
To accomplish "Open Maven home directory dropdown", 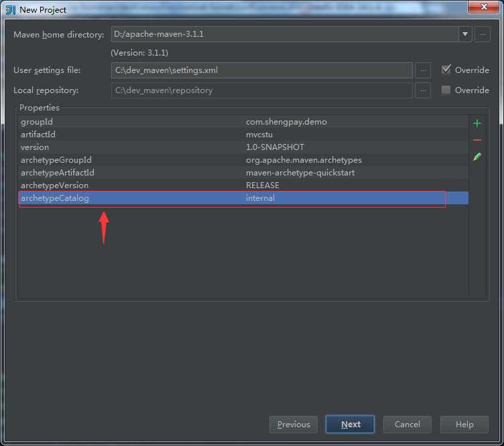I will tap(464, 34).
